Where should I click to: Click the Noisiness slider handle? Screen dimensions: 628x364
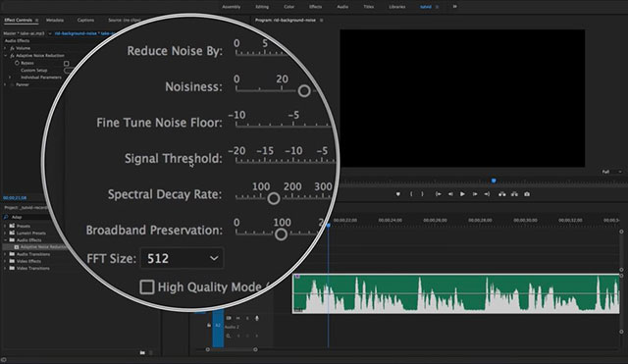tap(304, 91)
